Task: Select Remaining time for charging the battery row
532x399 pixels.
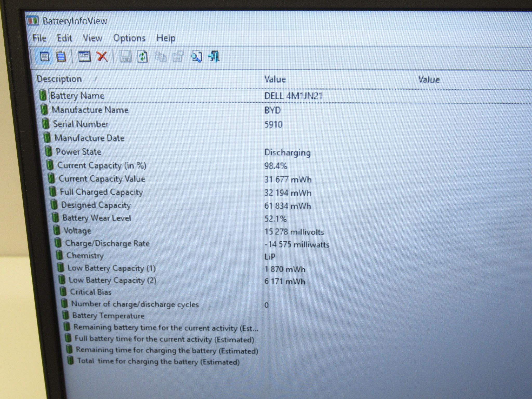Action: coord(167,350)
